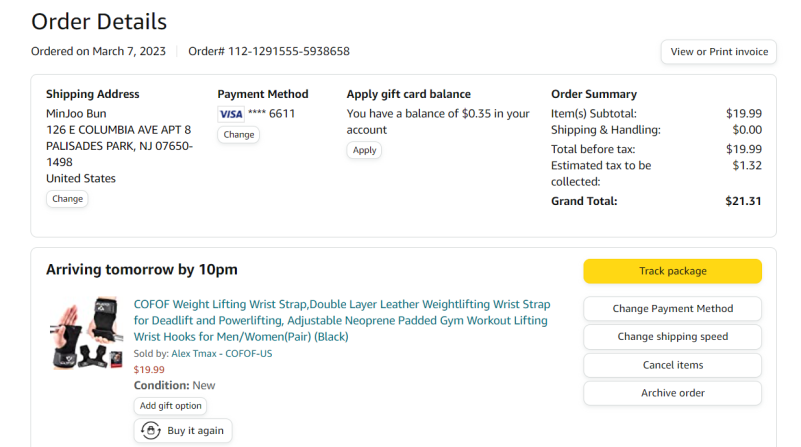Click the Cancel items button
This screenshot has width=801, height=447.
pos(672,365)
